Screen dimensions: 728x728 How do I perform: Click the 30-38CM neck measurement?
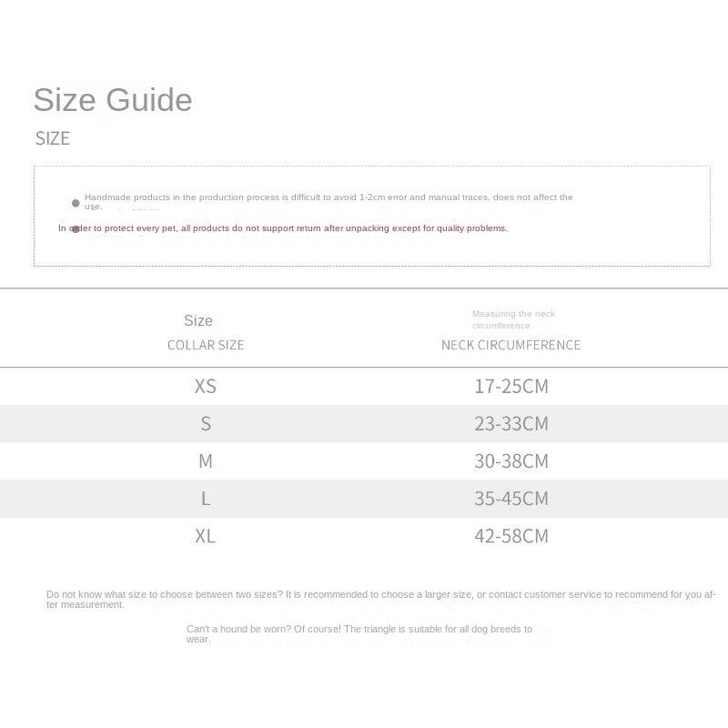click(511, 461)
